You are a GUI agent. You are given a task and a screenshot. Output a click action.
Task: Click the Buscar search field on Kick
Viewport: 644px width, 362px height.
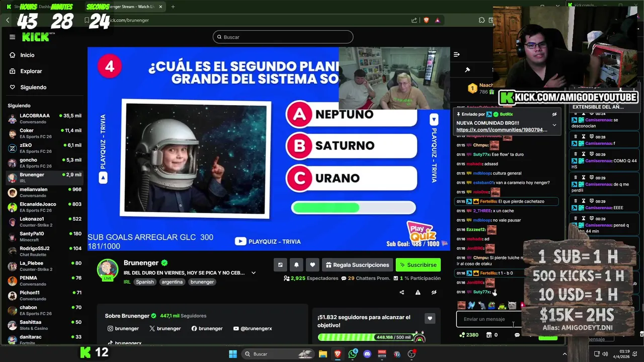[x=283, y=37]
